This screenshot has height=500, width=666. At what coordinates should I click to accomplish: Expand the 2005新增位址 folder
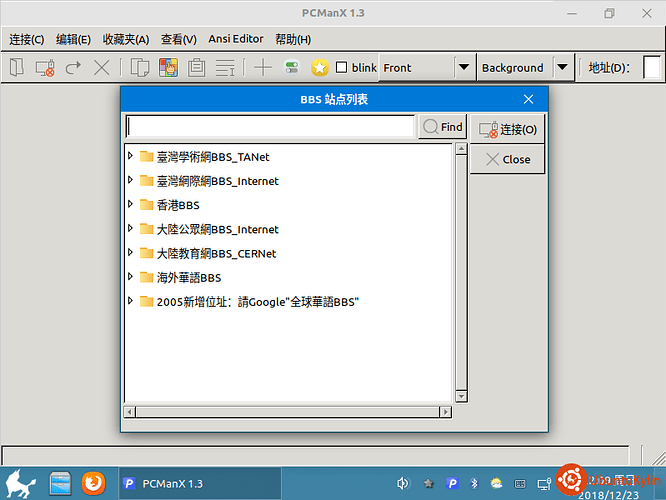[130, 301]
